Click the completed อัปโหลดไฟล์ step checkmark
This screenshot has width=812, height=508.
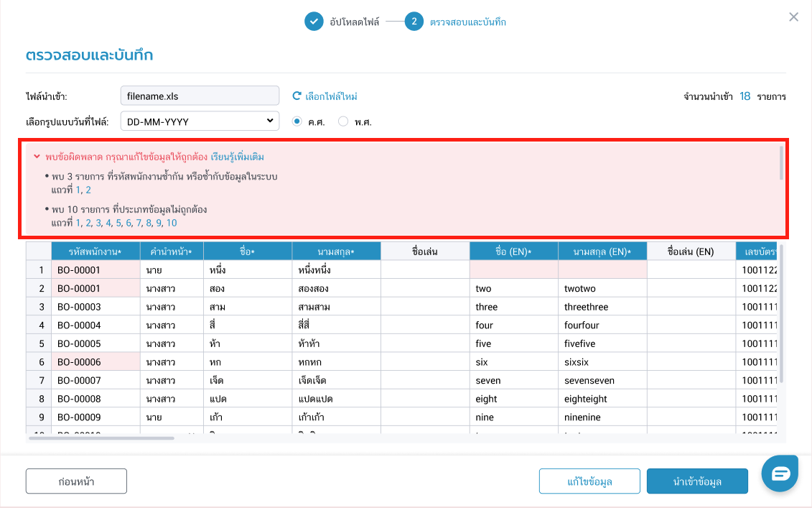314,22
